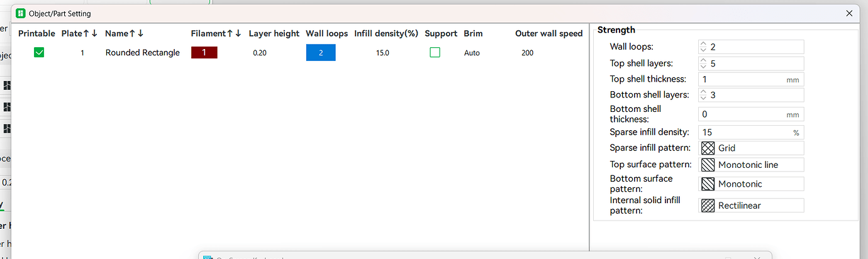Enable Support checkbox for Rounded Rectangle
868x259 pixels.
pos(435,53)
